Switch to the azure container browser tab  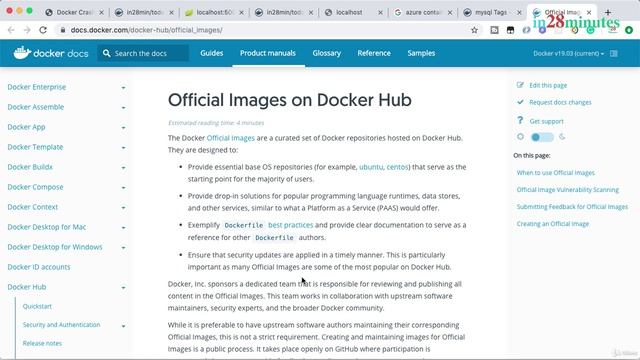(x=422, y=12)
